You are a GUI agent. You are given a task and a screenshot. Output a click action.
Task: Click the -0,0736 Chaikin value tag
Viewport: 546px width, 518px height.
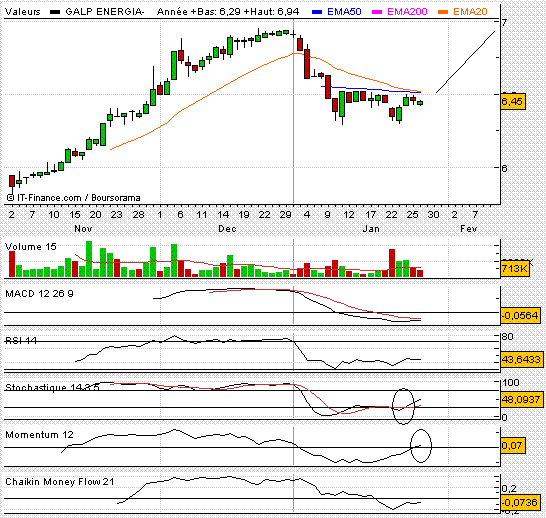pyautogui.click(x=521, y=502)
